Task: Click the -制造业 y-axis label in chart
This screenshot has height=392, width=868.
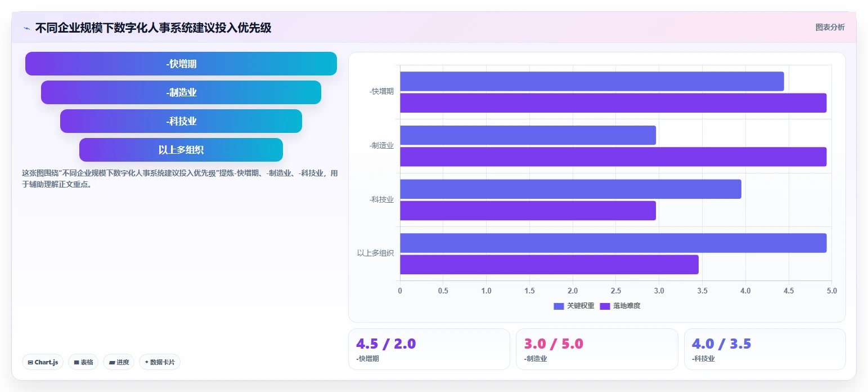Action: coord(381,145)
